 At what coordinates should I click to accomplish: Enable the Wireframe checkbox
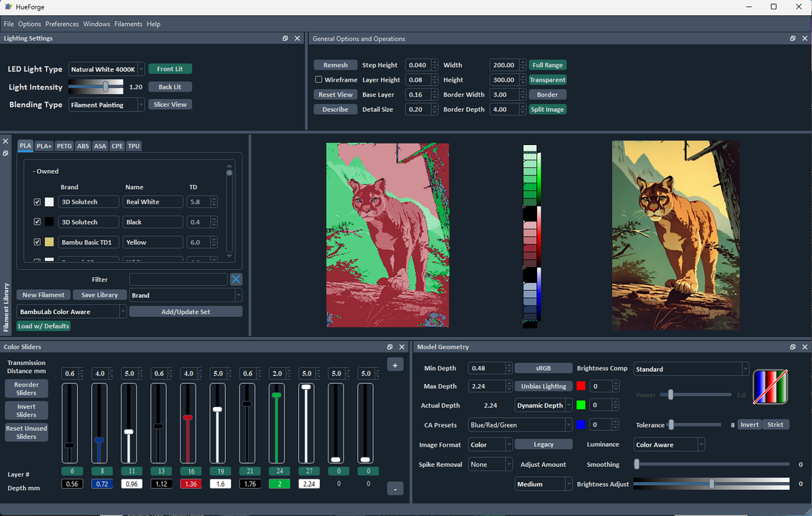click(x=318, y=79)
